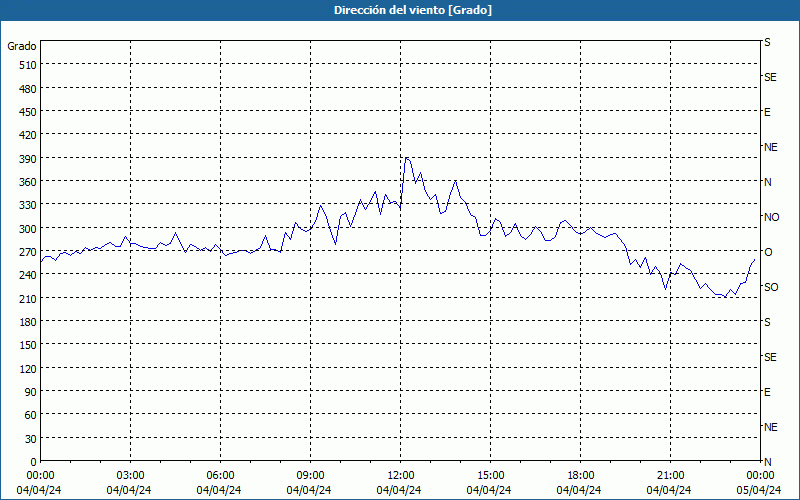Click the O compass label
This screenshot has height=500, width=800.
768,252
